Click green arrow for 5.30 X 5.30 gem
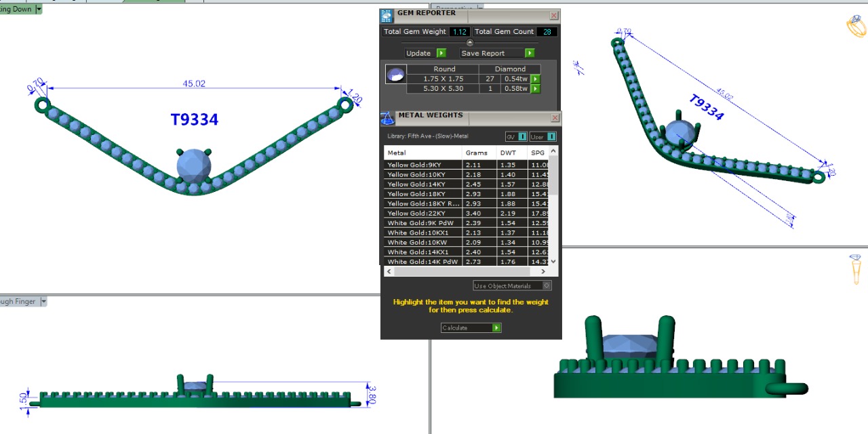Viewport: 868px width, 434px height. (x=536, y=89)
